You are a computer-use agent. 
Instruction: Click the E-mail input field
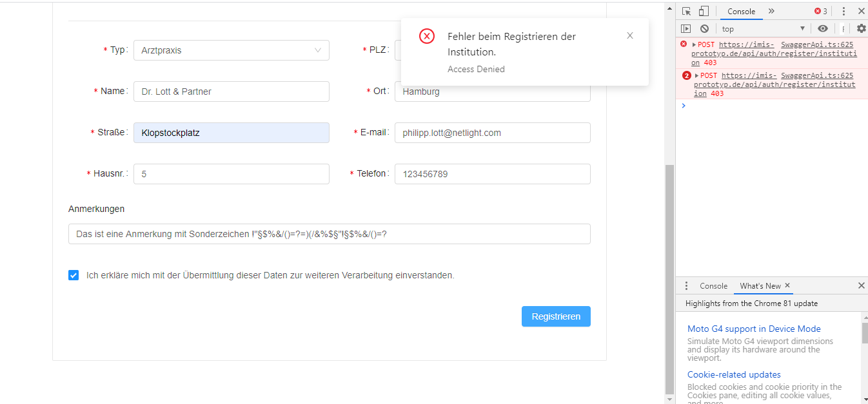click(x=493, y=133)
